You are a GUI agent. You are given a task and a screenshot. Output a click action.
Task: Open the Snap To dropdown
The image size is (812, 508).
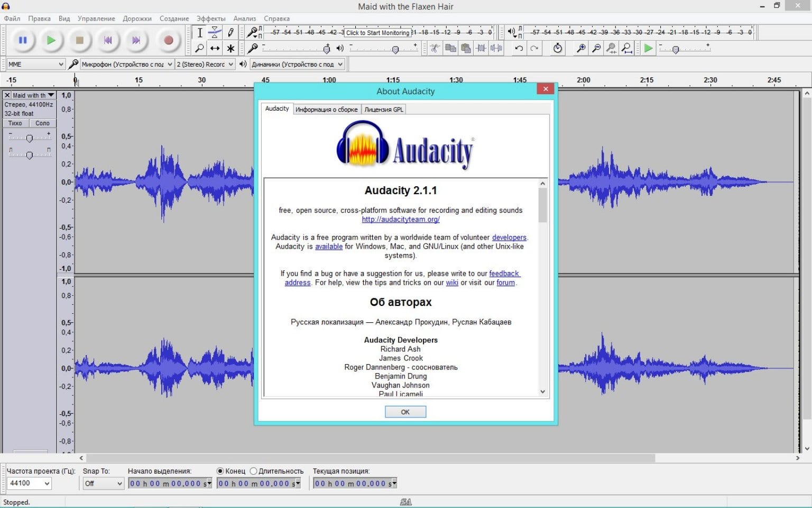point(103,483)
